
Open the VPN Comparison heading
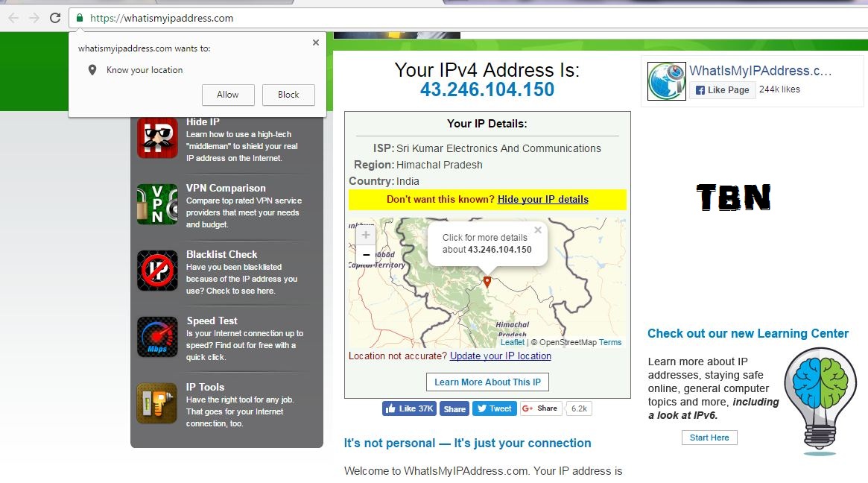click(x=226, y=188)
